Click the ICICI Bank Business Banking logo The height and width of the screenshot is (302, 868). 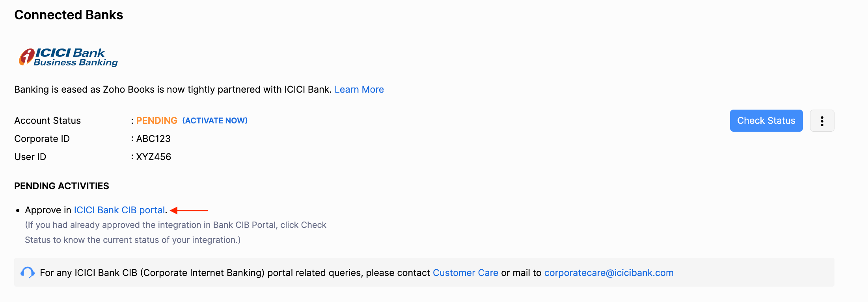pos(69,58)
